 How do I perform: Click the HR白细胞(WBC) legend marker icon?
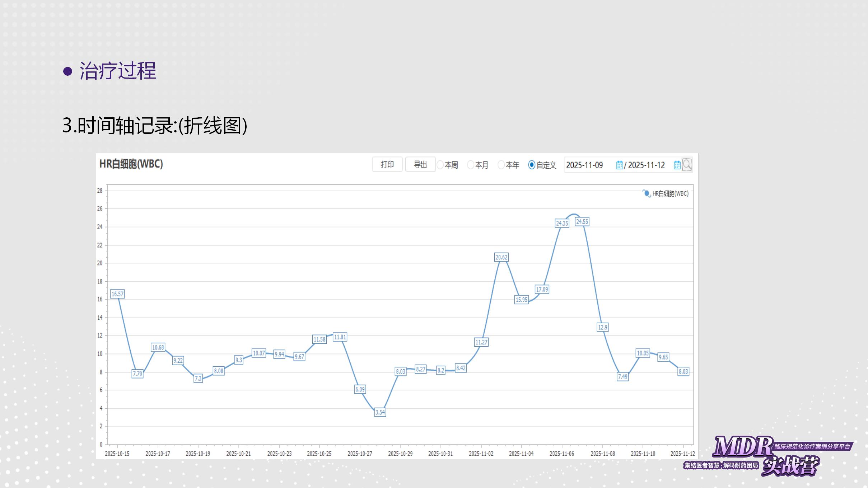point(646,193)
